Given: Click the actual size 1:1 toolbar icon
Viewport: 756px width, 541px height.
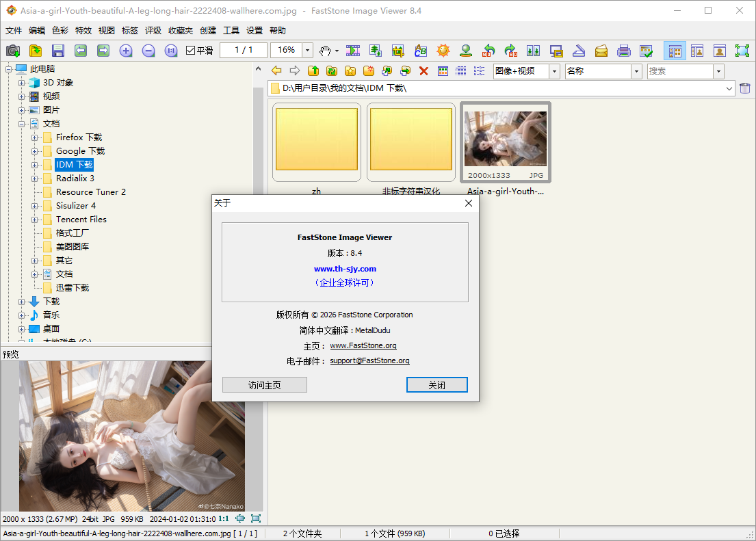Looking at the screenshot, I should click(171, 51).
